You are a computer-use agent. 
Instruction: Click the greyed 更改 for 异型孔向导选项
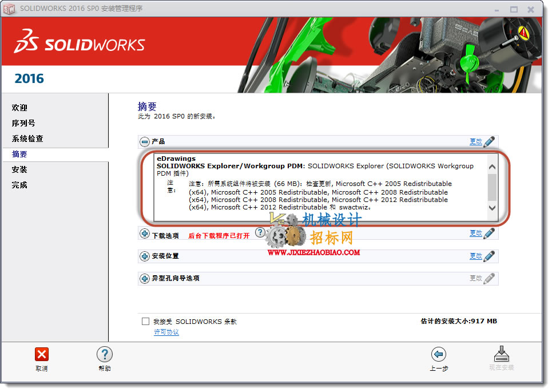(x=475, y=278)
